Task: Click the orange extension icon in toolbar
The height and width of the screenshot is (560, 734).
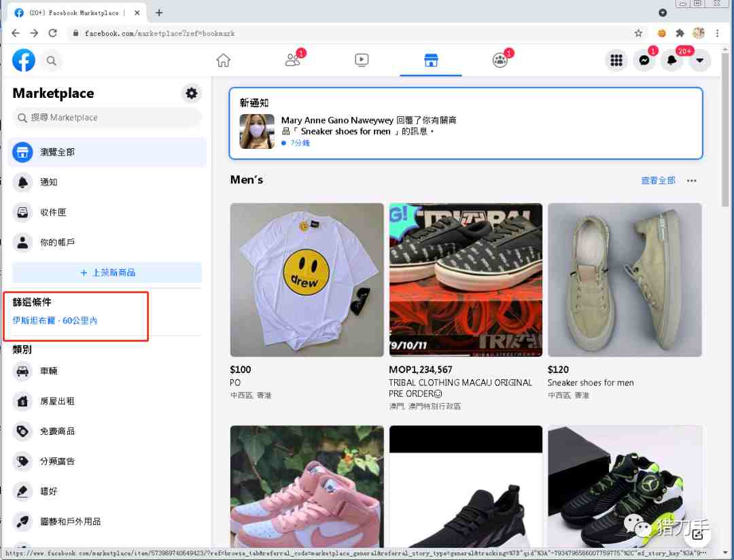Action: [x=661, y=33]
